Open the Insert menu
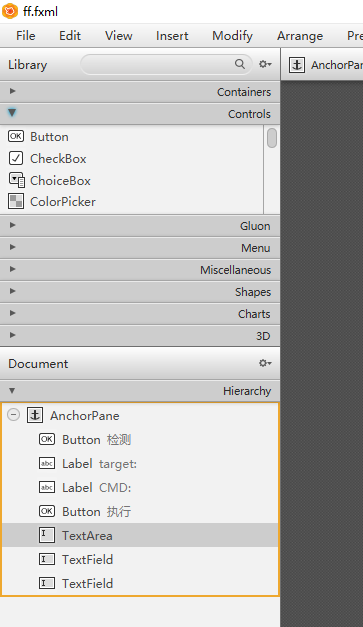This screenshot has height=627, width=363. (172, 36)
